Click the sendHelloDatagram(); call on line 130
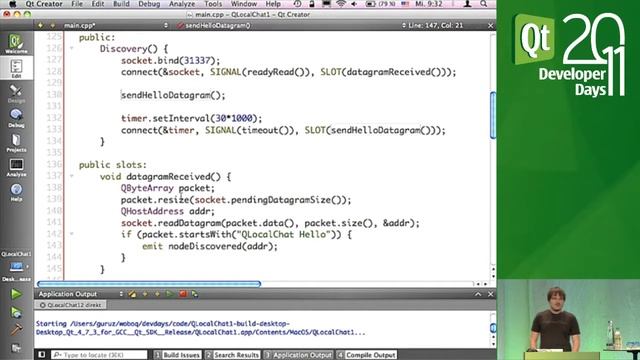This screenshot has width=640, height=360. 173,95
